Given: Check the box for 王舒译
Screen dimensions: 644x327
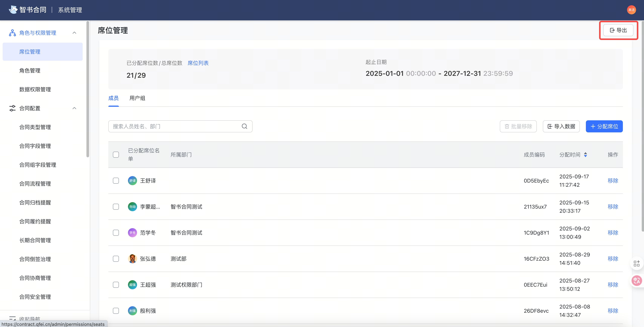Looking at the screenshot, I should pos(116,181).
